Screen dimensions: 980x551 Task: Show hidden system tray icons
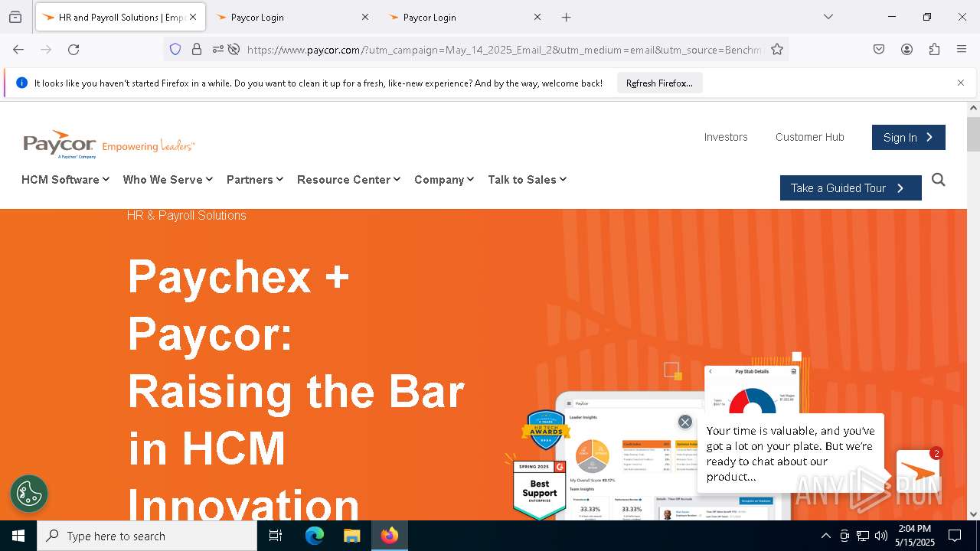[x=825, y=536]
